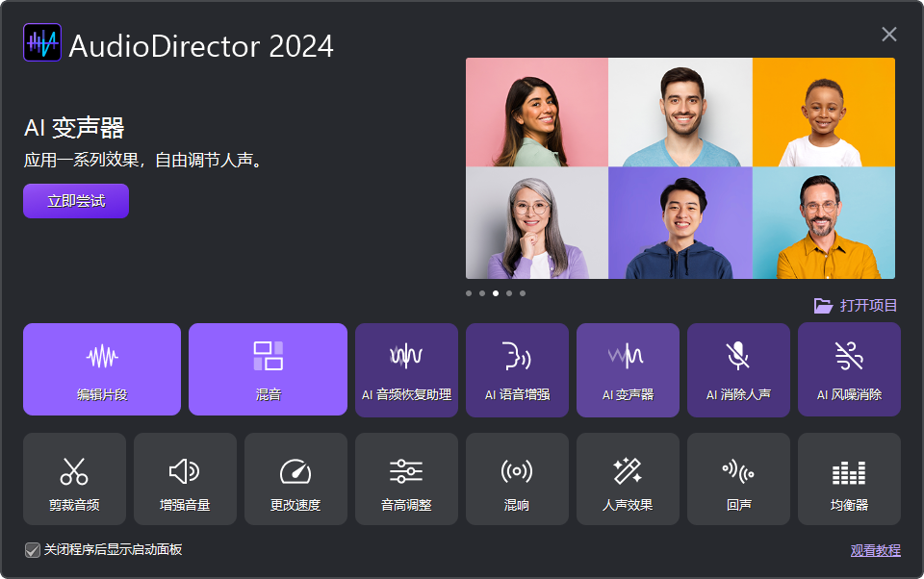Open the 编辑片段 (Edit clip) tile
Screen dimensions: 924x579
[102, 369]
